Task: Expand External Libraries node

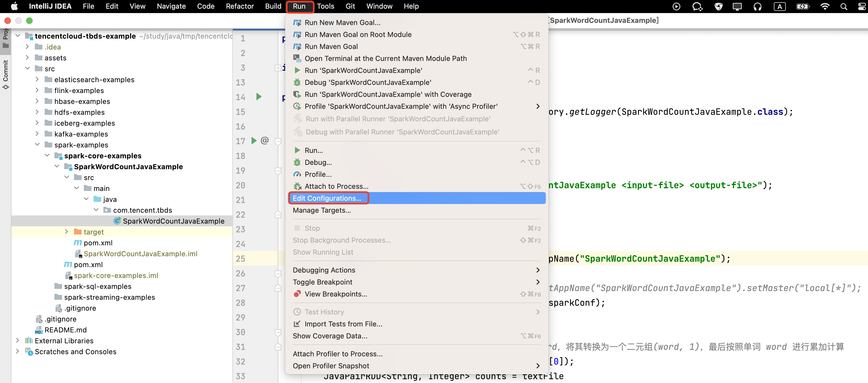Action: pos(17,341)
